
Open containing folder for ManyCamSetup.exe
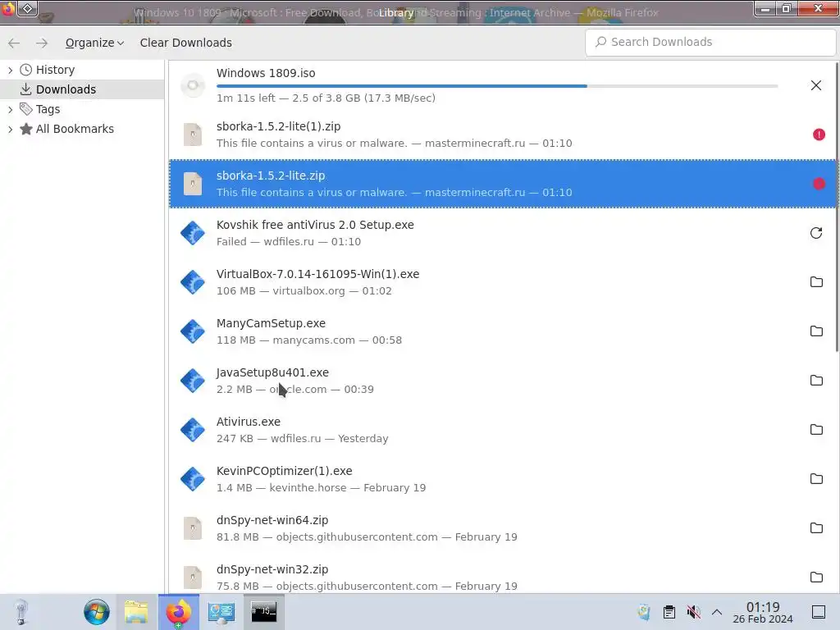tap(816, 331)
